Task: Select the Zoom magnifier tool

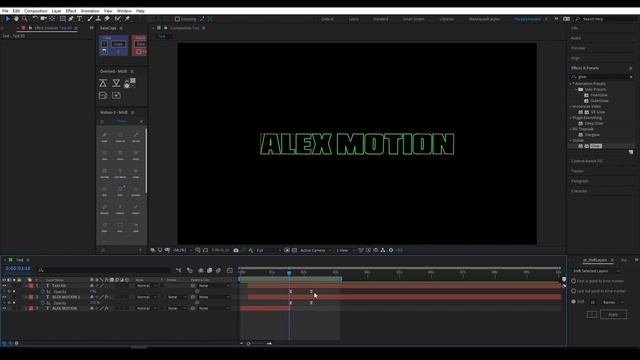Action: [24, 19]
